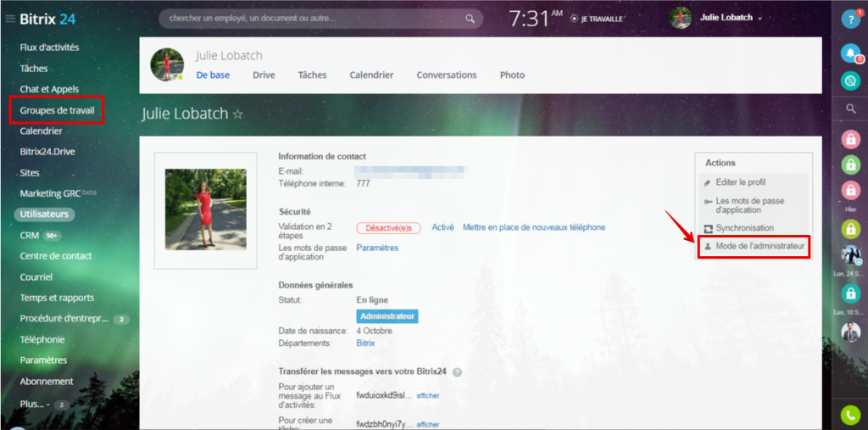The height and width of the screenshot is (430, 868).
Task: Toggle the JE TRAVAILLE work status
Action: 598,19
